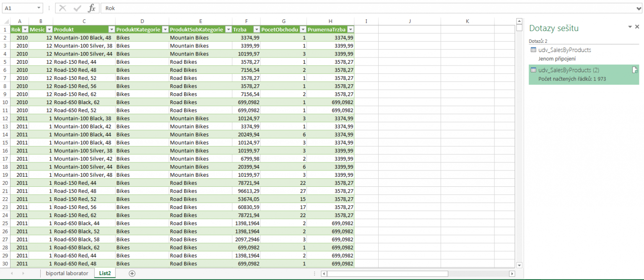Open the Produkt column filter dropdown
Image resolution: width=644 pixels, height=280 pixels.
point(112,29)
